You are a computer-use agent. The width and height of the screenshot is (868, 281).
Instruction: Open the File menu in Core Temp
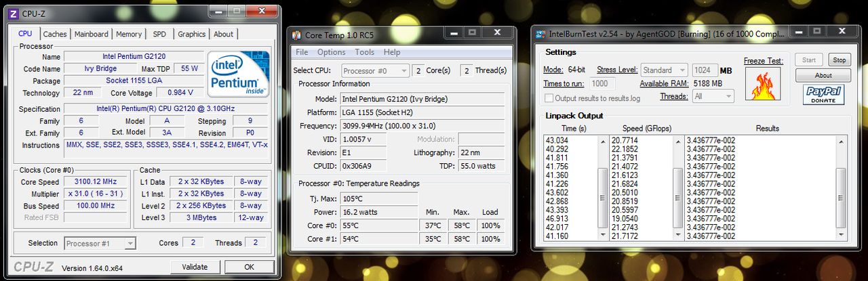(302, 52)
